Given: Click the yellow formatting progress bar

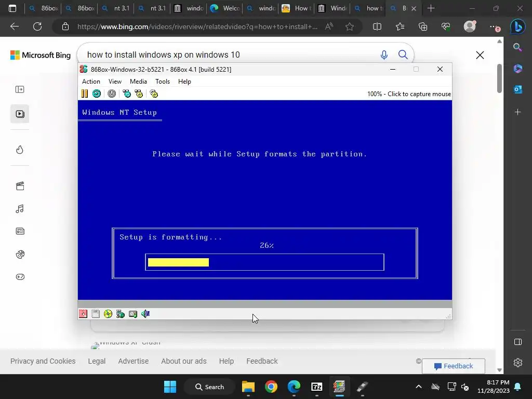Looking at the screenshot, I should point(179,262).
